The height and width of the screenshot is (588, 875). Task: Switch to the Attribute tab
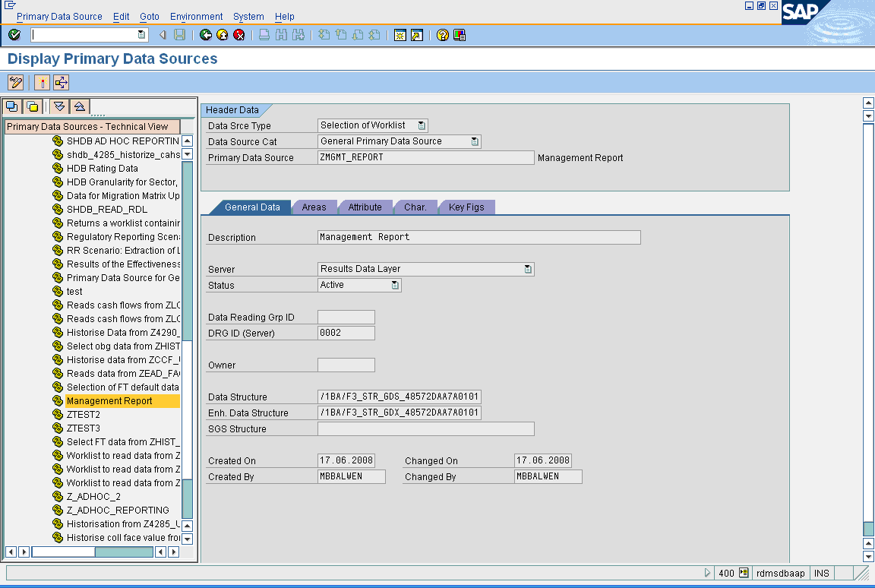tap(365, 207)
